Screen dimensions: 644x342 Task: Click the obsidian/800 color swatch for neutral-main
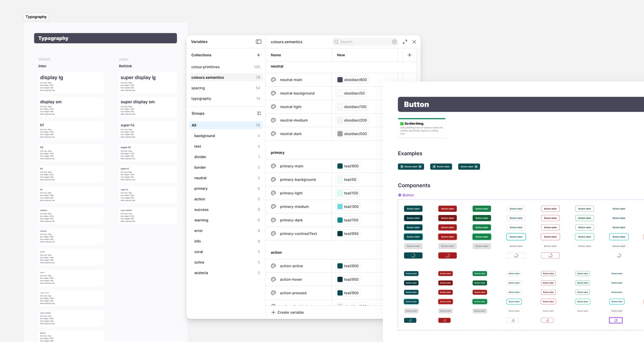click(339, 79)
